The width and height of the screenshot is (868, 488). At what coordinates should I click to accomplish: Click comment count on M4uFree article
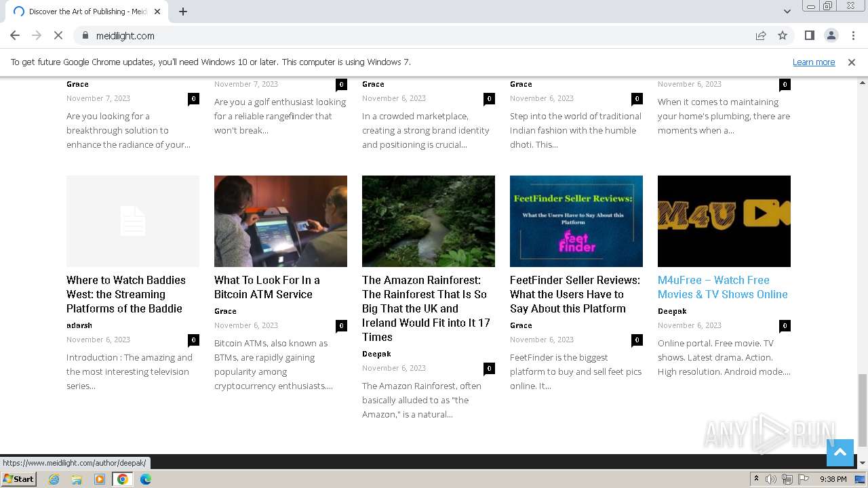pos(785,325)
